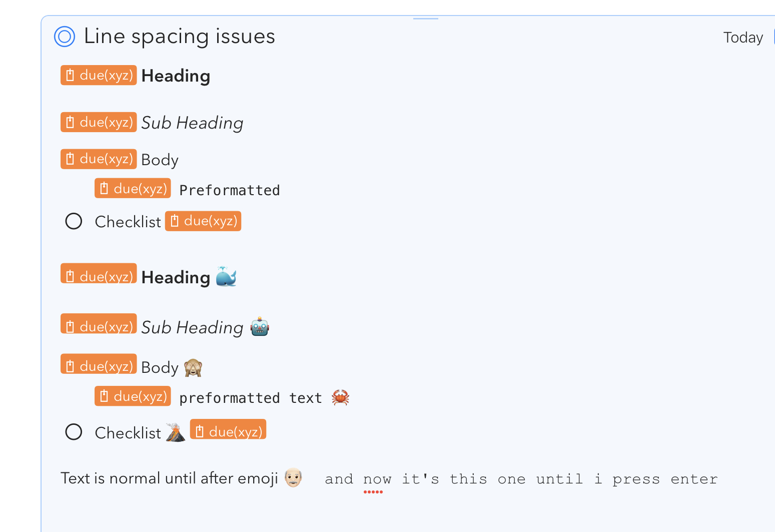
Task: Click due(xyz) tag before Preformatted
Action: [x=133, y=188]
